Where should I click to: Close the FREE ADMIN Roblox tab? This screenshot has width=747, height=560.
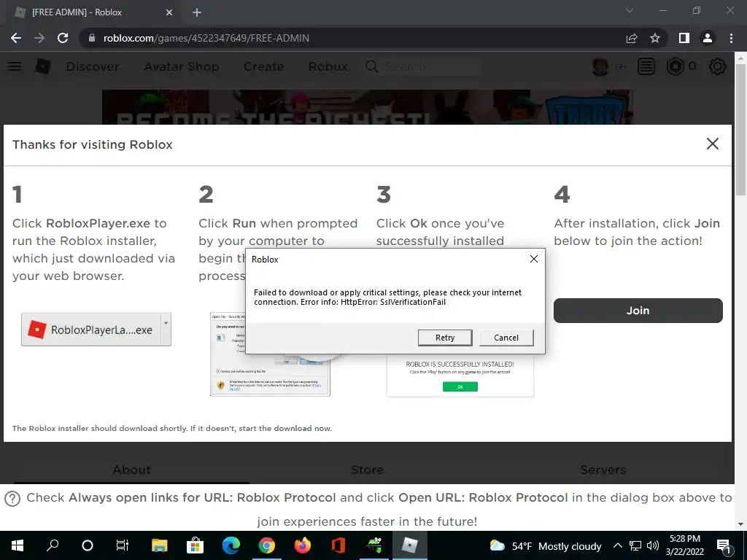[169, 12]
